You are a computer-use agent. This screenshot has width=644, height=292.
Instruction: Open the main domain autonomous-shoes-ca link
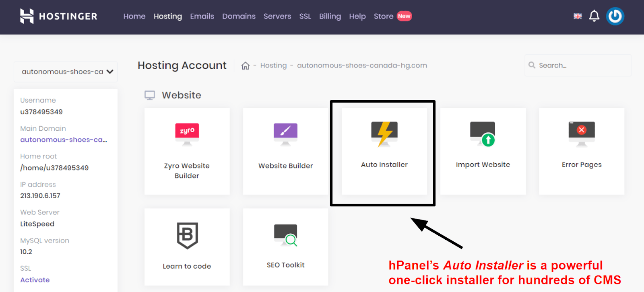64,140
